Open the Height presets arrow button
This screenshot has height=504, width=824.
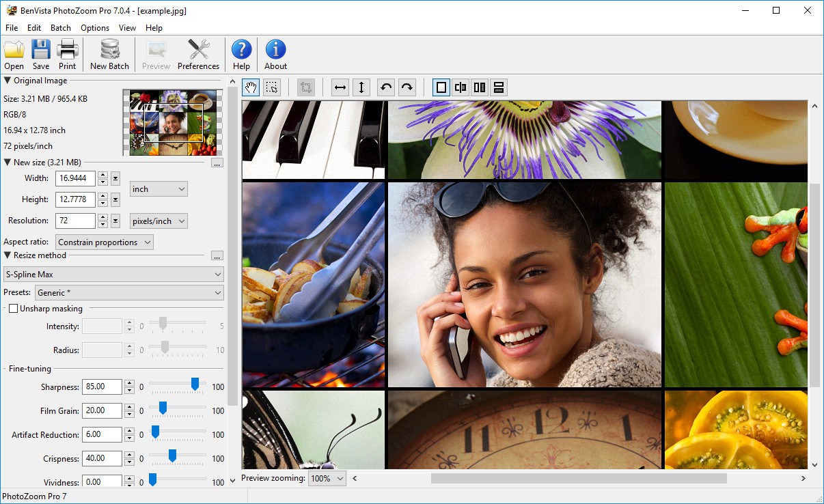click(115, 199)
